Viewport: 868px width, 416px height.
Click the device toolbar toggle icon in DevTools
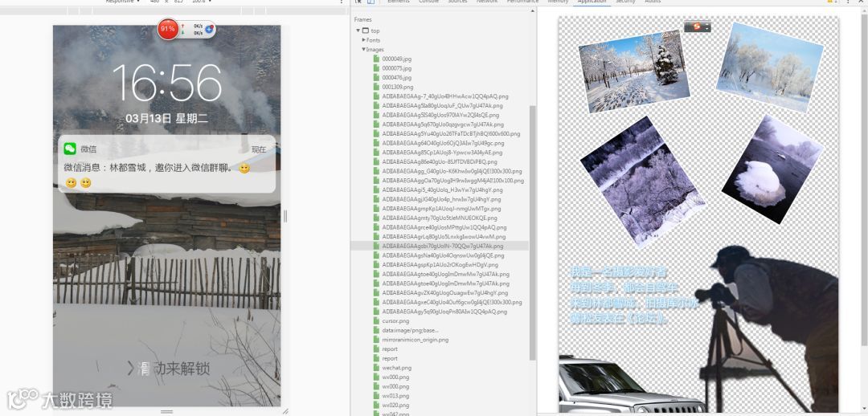pyautogui.click(x=371, y=2)
